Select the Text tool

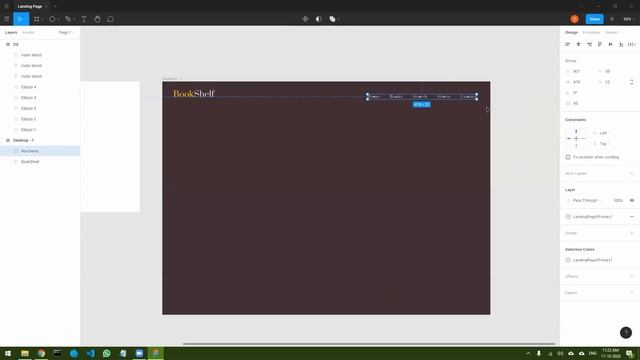[84, 19]
